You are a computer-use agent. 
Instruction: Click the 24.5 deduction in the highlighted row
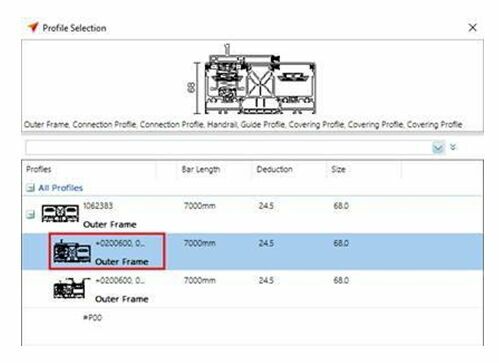point(266,243)
